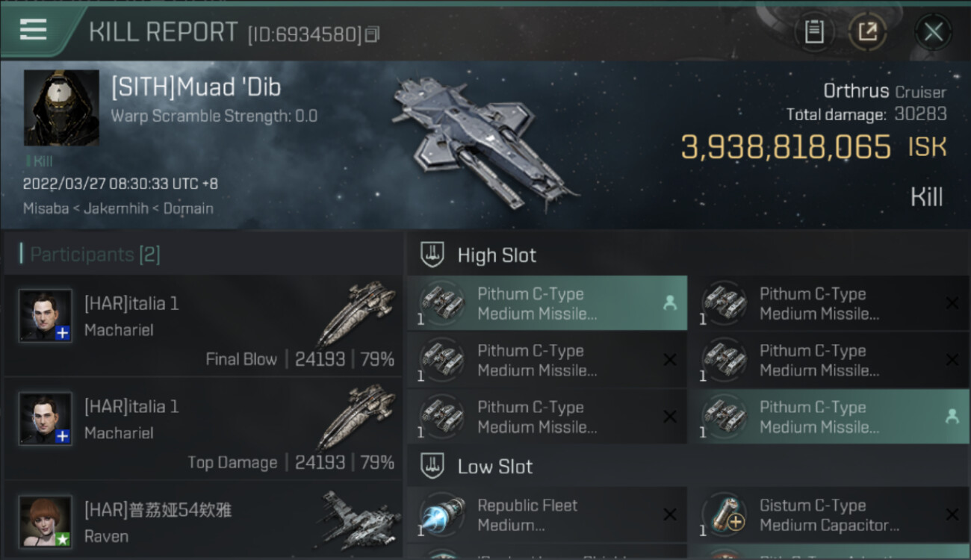971x560 pixels.
Task: Select the bottom-right highlighted Pithum launcher row
Action: pos(829,417)
